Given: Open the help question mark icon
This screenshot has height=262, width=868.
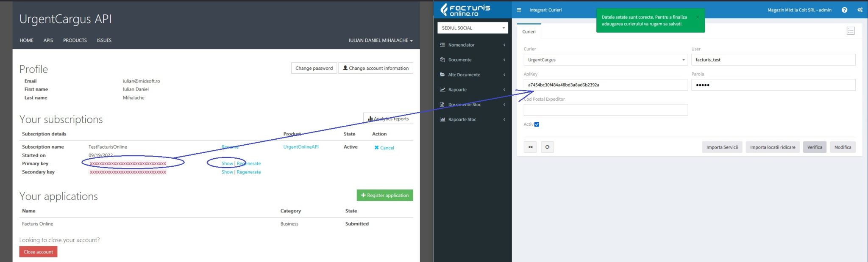Looking at the screenshot, I should pyautogui.click(x=844, y=10).
